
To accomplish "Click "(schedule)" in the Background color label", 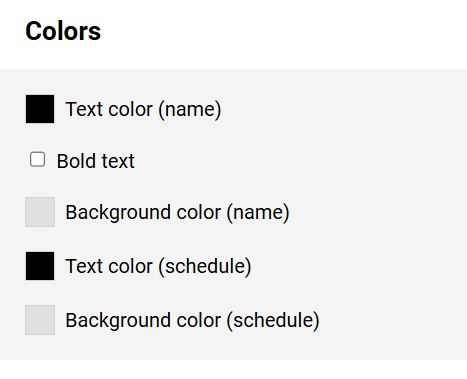I will 273,320.
